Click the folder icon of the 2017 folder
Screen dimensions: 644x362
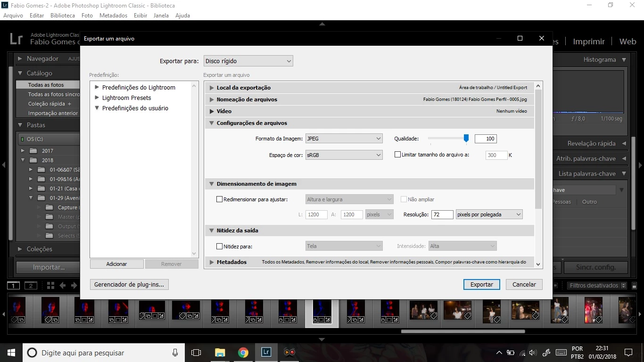[33, 151]
